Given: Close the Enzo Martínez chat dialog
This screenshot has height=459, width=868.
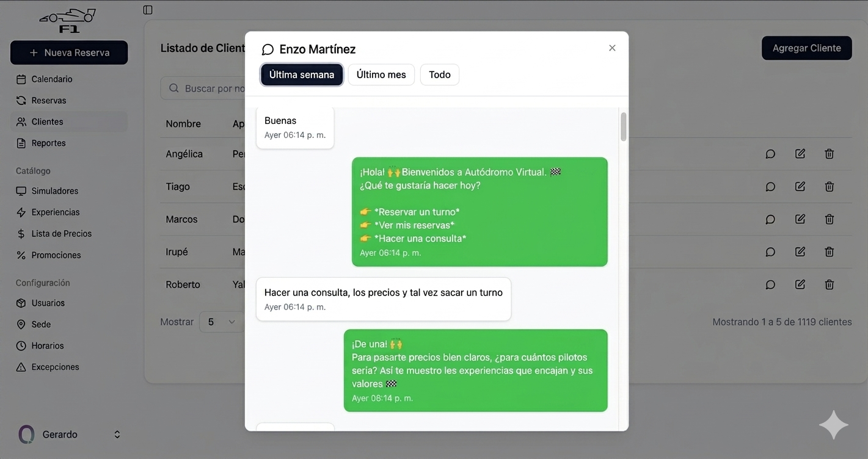Looking at the screenshot, I should [612, 48].
